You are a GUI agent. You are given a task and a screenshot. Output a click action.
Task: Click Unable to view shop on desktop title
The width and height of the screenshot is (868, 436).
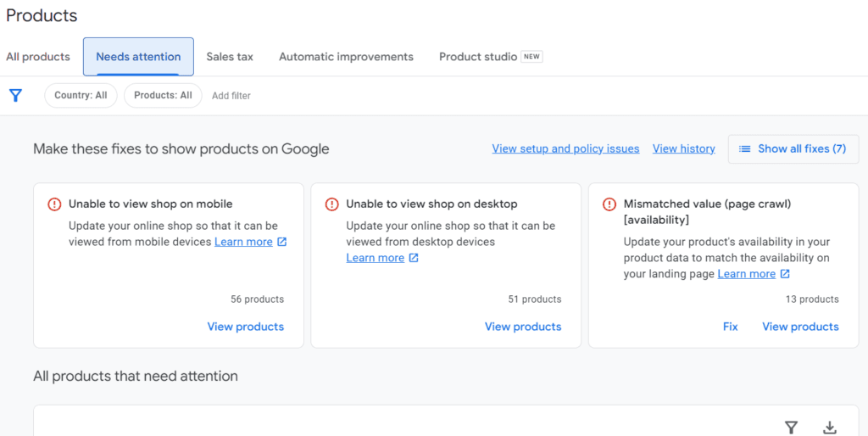[x=431, y=204]
